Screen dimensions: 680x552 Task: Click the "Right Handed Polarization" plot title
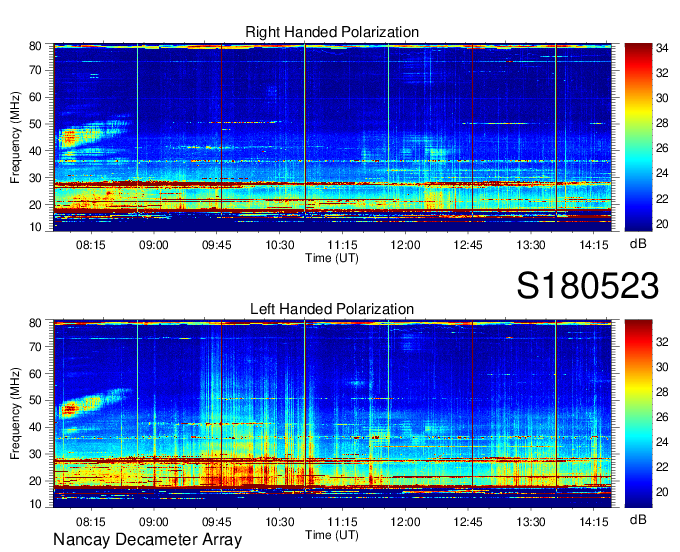point(332,32)
